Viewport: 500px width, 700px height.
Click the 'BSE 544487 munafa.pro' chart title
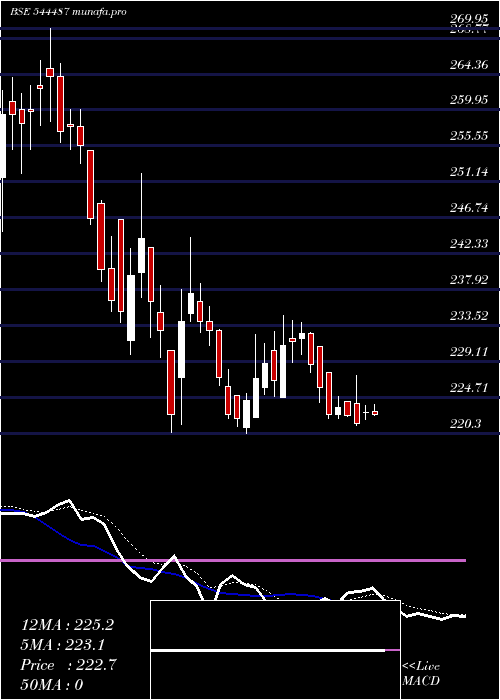tap(68, 11)
